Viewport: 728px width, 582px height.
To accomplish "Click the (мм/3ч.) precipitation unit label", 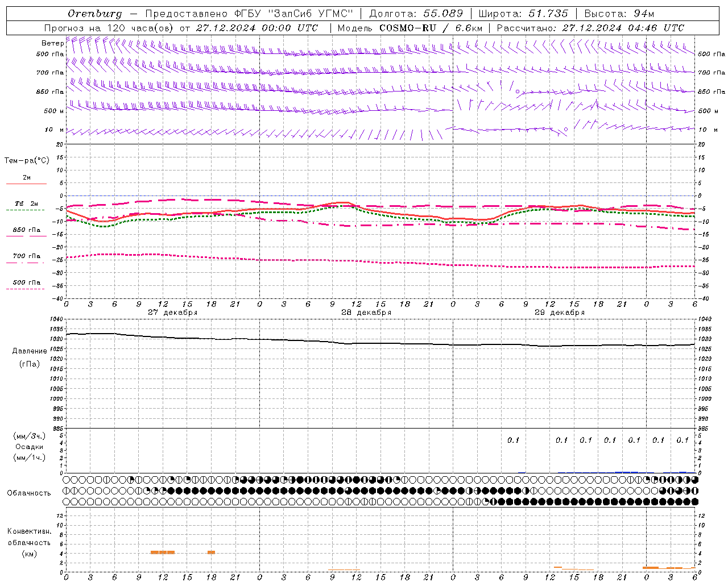I will (x=29, y=436).
